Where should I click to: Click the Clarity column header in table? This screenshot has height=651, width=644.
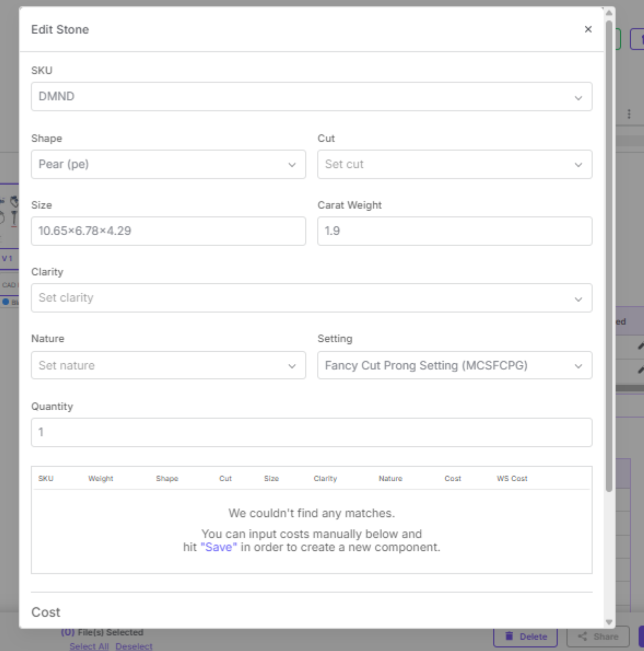point(325,479)
